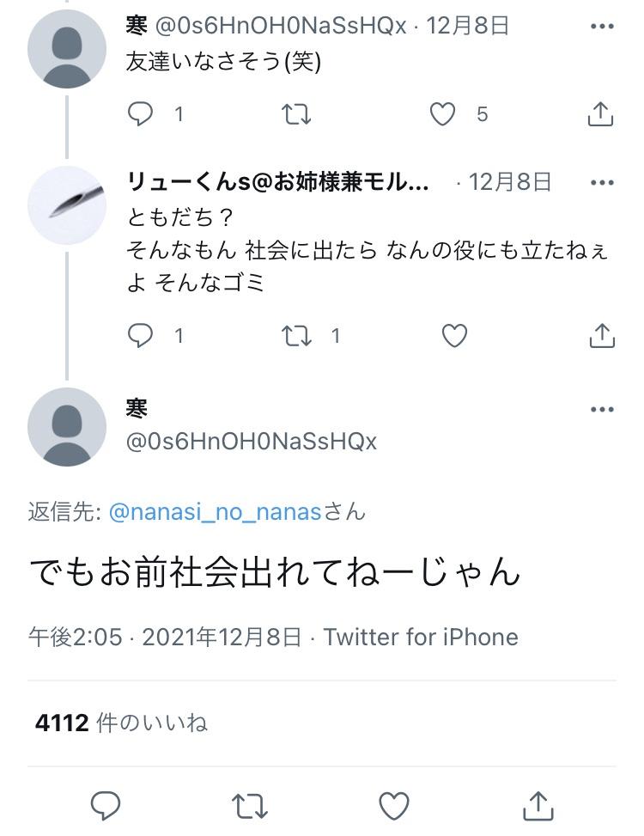Open more options for リューくんs tweet
This screenshot has height=836, width=644.
coord(602,183)
